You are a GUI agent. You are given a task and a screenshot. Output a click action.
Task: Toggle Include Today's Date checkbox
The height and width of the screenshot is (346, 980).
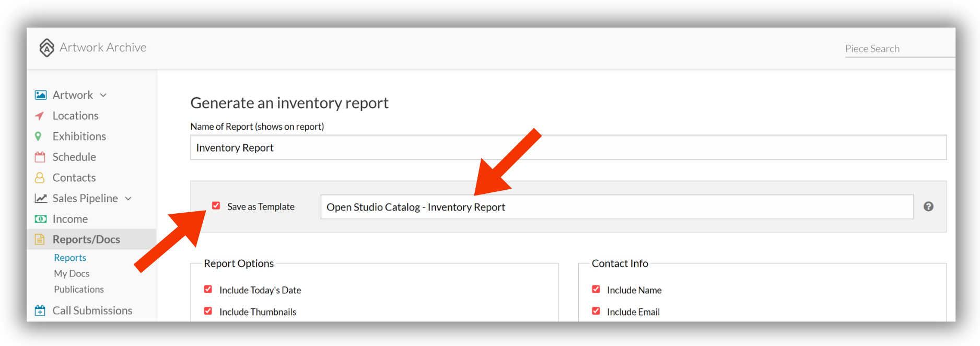208,289
